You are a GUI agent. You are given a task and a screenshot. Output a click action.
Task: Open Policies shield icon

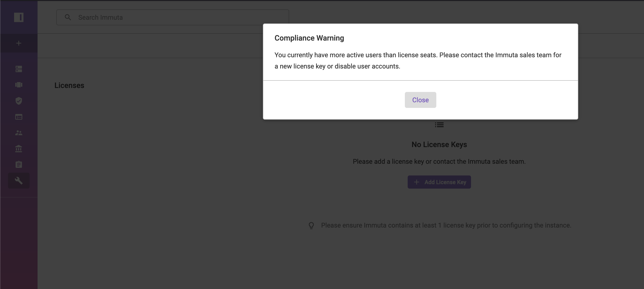pyautogui.click(x=19, y=101)
